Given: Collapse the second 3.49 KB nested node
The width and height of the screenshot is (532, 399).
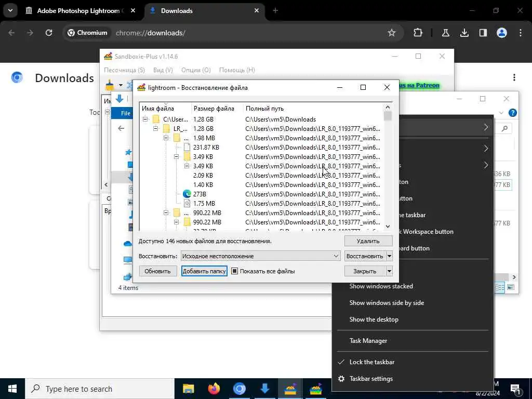Looking at the screenshot, I should (x=187, y=166).
